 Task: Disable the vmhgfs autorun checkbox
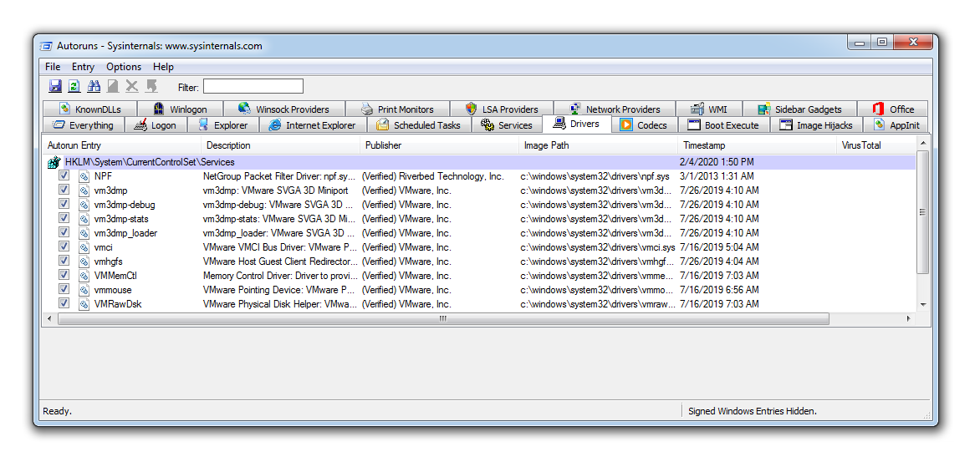tap(64, 262)
